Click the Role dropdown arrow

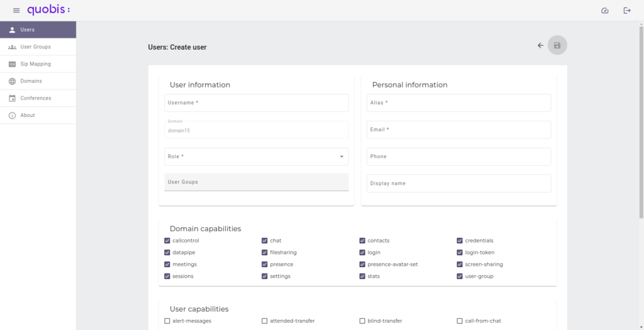[x=341, y=157]
